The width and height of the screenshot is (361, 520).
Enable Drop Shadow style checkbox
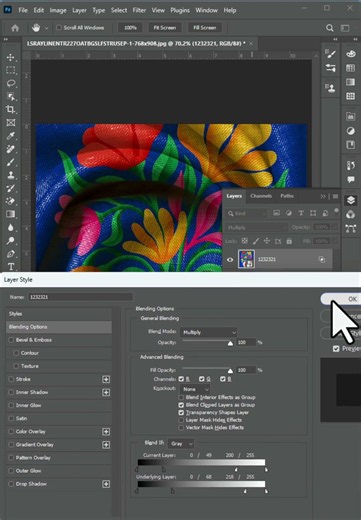click(x=11, y=484)
